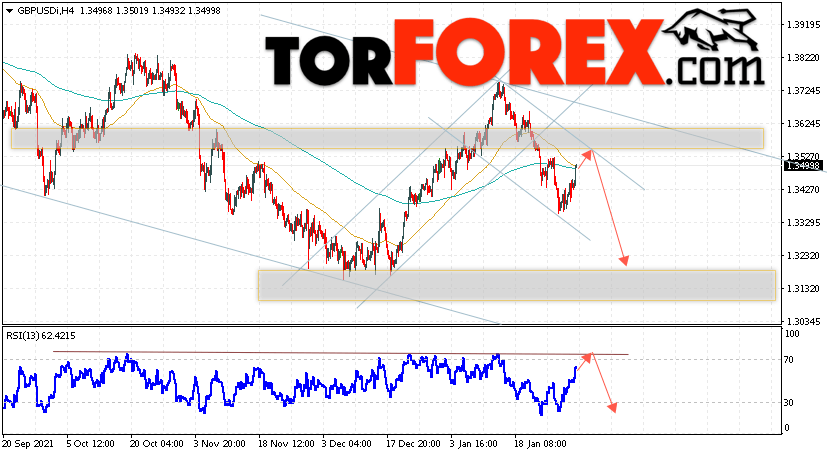Select the lower gray support zone rectangle
This screenshot has width=827, height=455.
tap(517, 285)
